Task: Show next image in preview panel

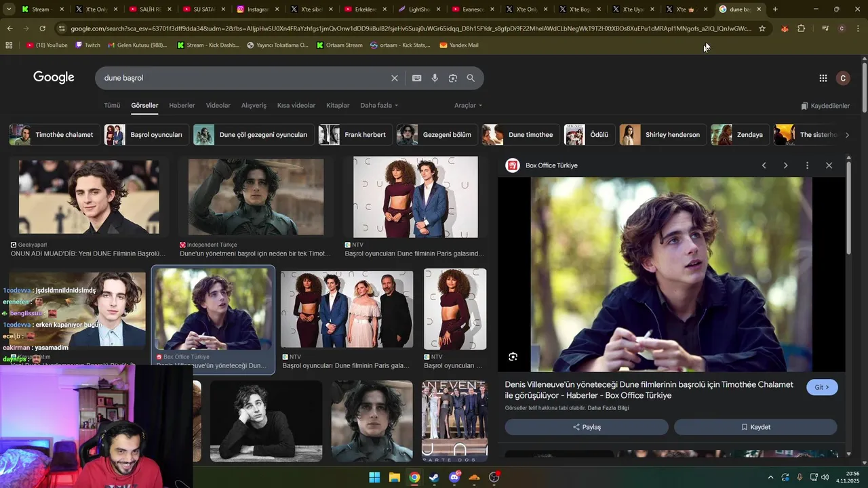Action: point(785,165)
